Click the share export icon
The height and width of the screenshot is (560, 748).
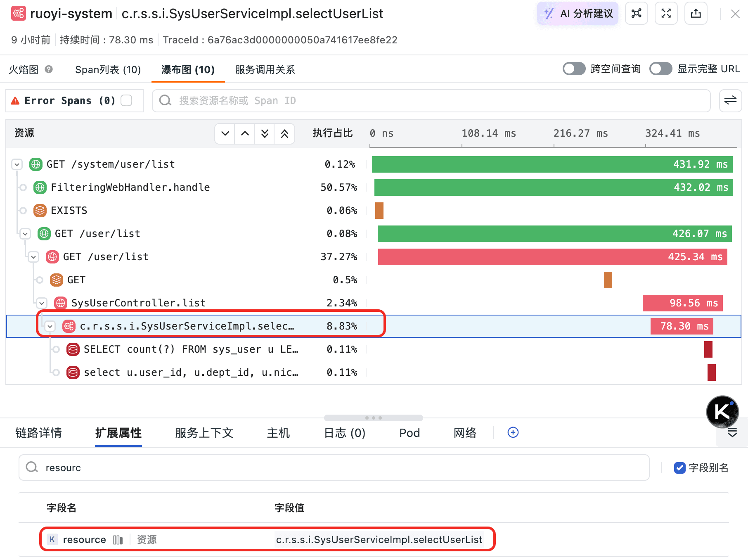tap(696, 14)
